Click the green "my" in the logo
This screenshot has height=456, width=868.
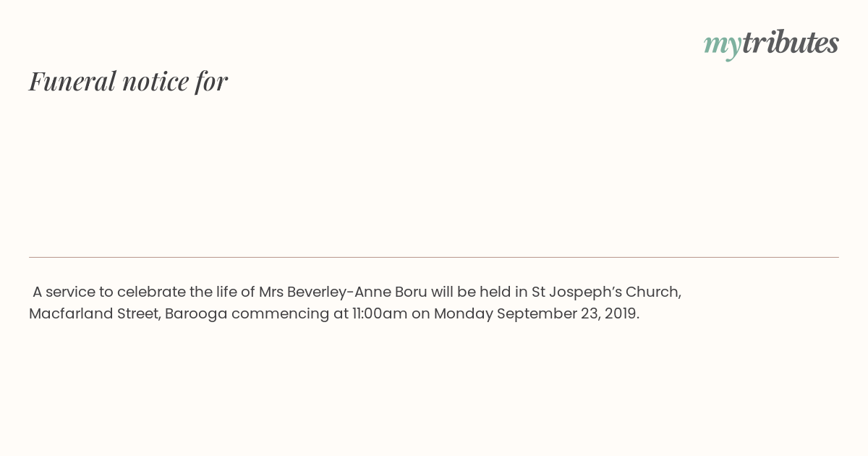click(723, 46)
